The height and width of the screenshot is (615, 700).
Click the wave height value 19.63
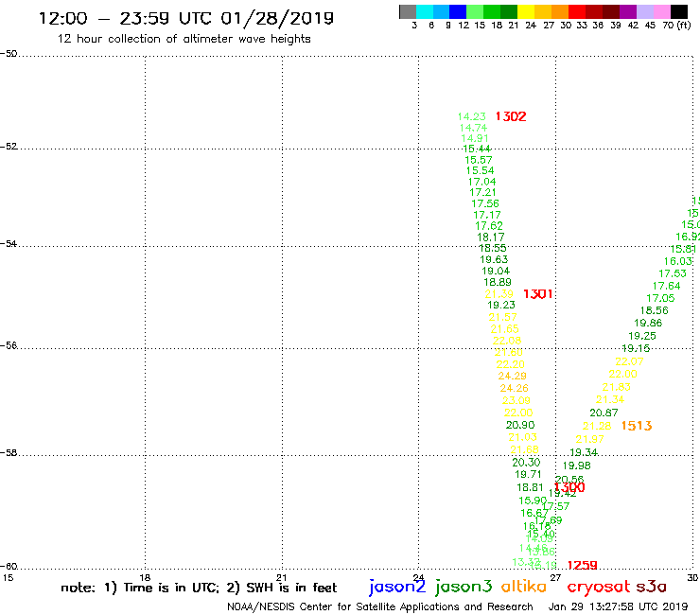[494, 259]
